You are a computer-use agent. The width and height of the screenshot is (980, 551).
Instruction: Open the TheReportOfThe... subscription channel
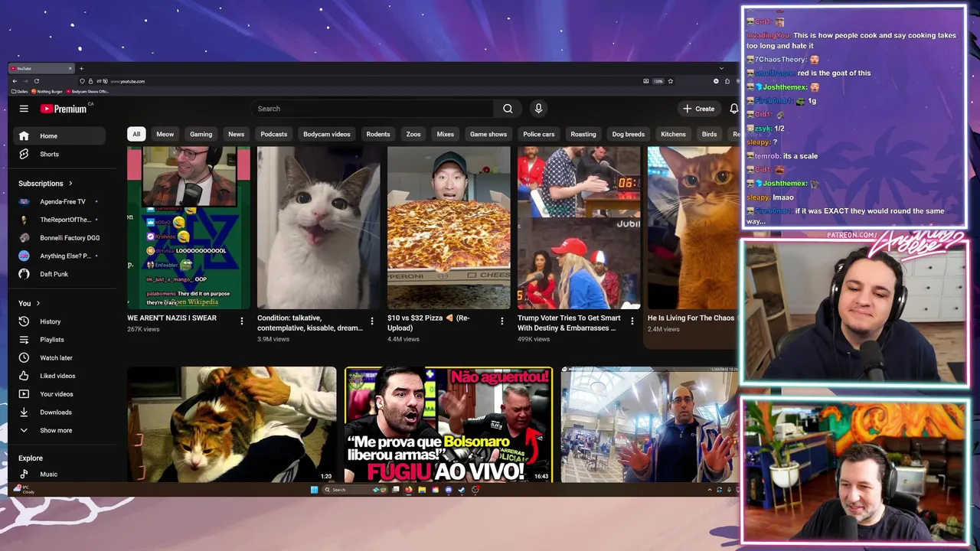tap(59, 220)
